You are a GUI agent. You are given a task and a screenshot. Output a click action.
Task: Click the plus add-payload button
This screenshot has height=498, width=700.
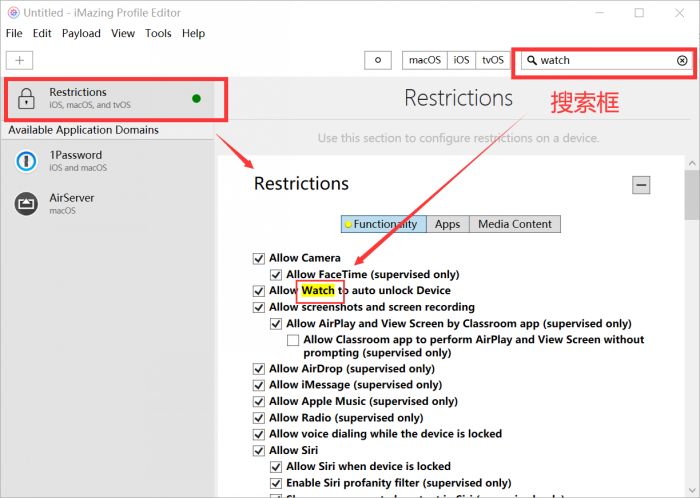pos(19,60)
